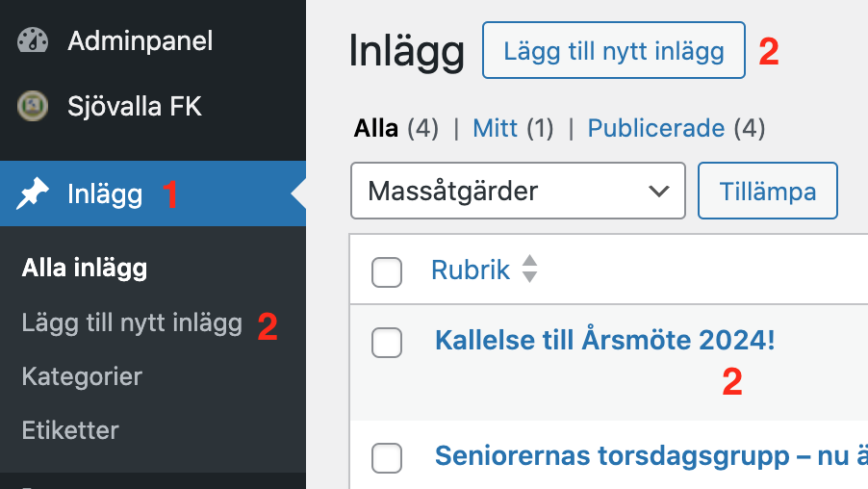868x489 pixels.
Task: Click the Rubrik sort arrows icon
Action: 528,270
